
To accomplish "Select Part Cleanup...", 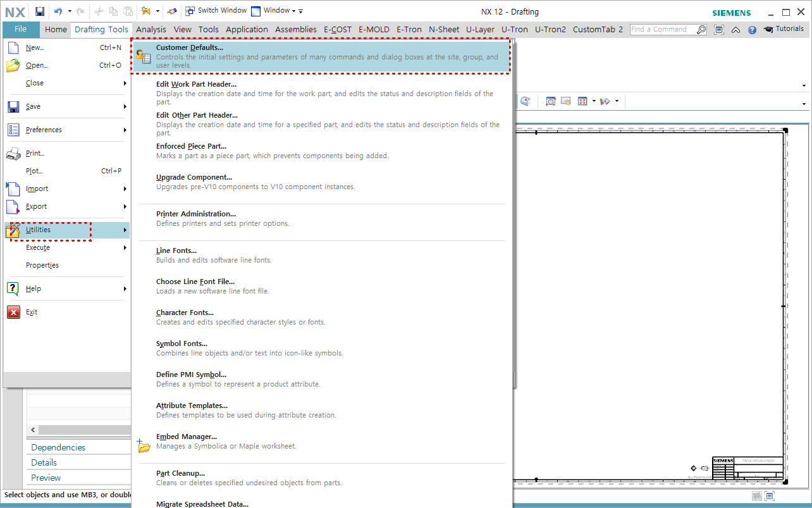I will 321,478.
